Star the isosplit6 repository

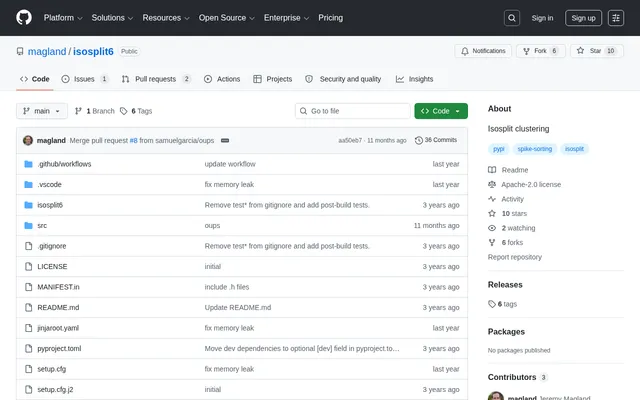click(596, 51)
